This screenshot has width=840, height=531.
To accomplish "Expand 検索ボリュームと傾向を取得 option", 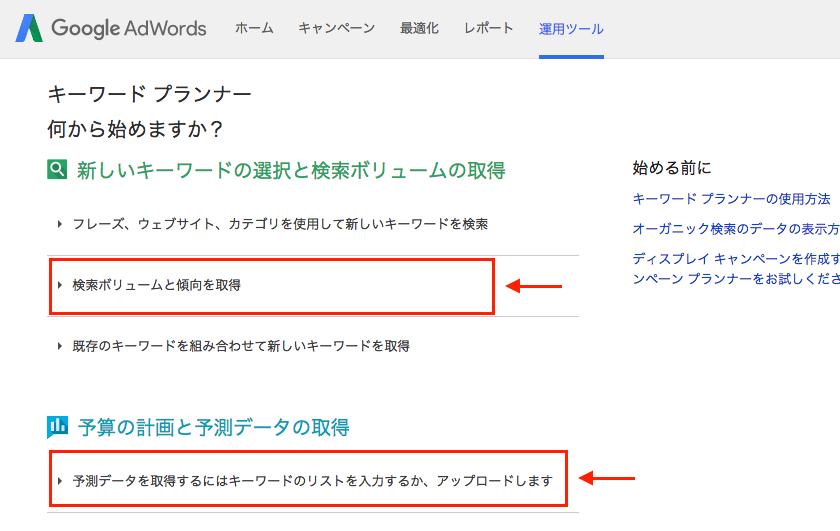I will 149,285.
